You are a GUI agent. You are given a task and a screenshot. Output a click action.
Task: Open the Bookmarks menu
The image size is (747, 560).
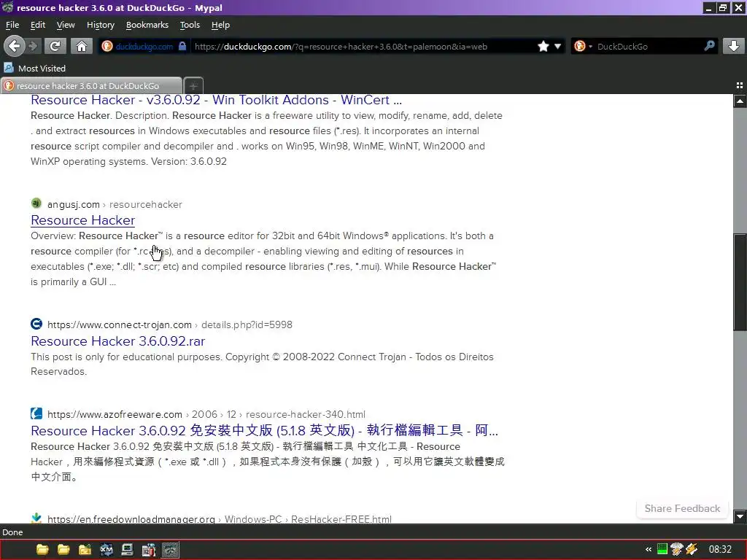pyautogui.click(x=147, y=25)
